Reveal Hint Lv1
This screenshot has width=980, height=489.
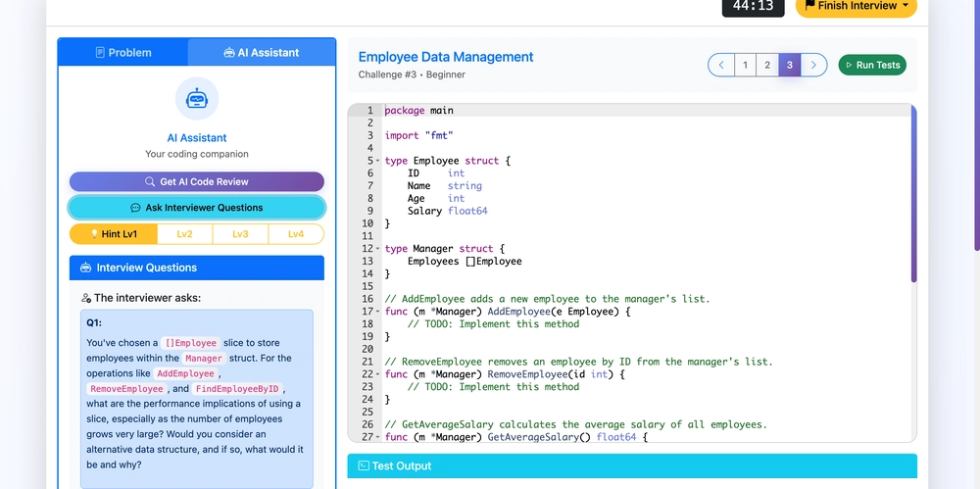(114, 234)
